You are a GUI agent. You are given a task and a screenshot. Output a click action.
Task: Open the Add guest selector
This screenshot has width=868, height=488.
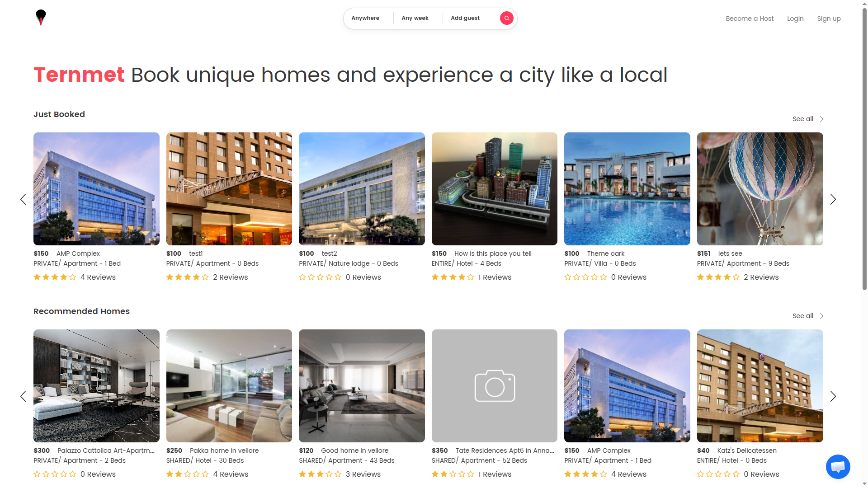pyautogui.click(x=465, y=18)
